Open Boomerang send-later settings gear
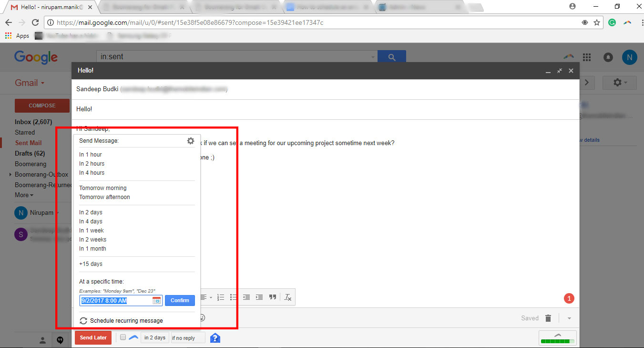644x348 pixels. (x=191, y=141)
